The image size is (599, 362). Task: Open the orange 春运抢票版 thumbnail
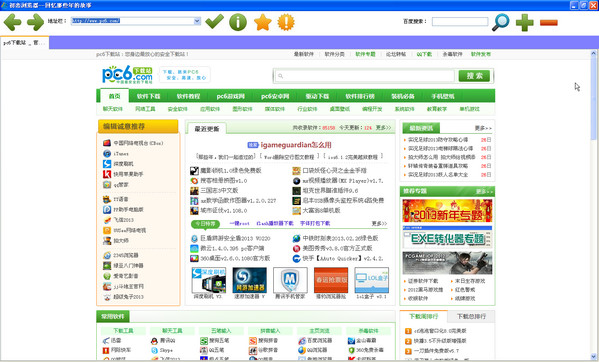pyautogui.click(x=331, y=280)
